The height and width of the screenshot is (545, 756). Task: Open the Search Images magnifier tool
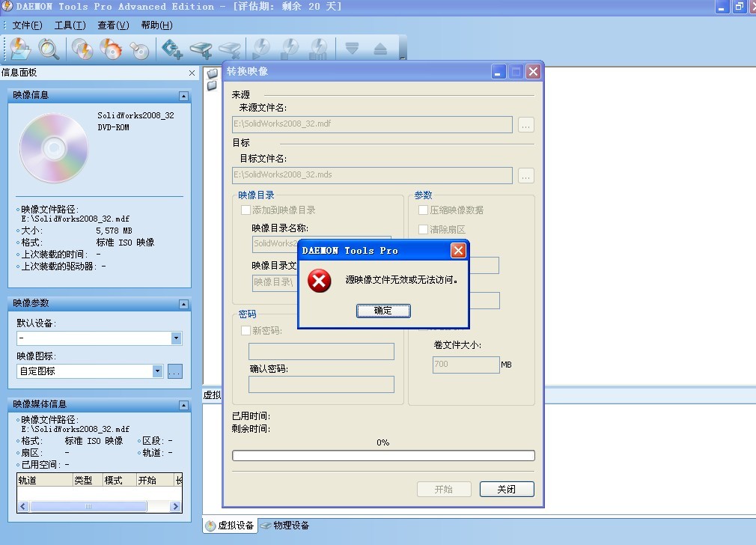(x=49, y=49)
